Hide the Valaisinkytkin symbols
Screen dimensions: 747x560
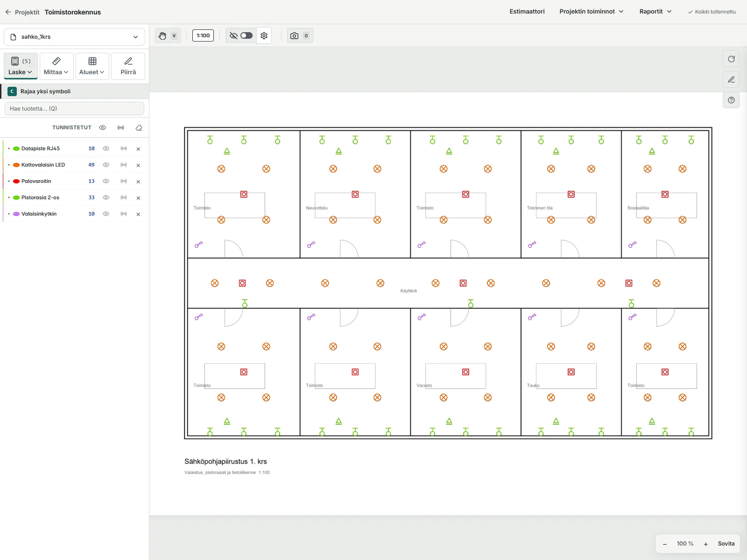[x=106, y=214]
